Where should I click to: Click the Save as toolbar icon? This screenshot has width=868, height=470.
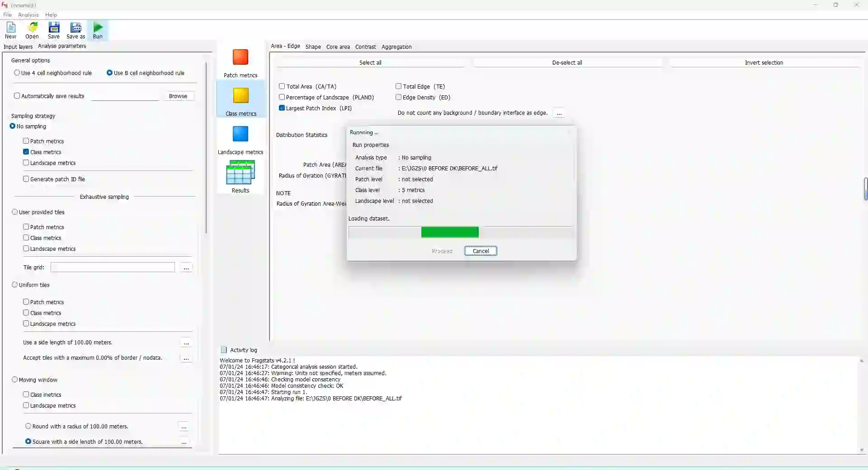[75, 30]
